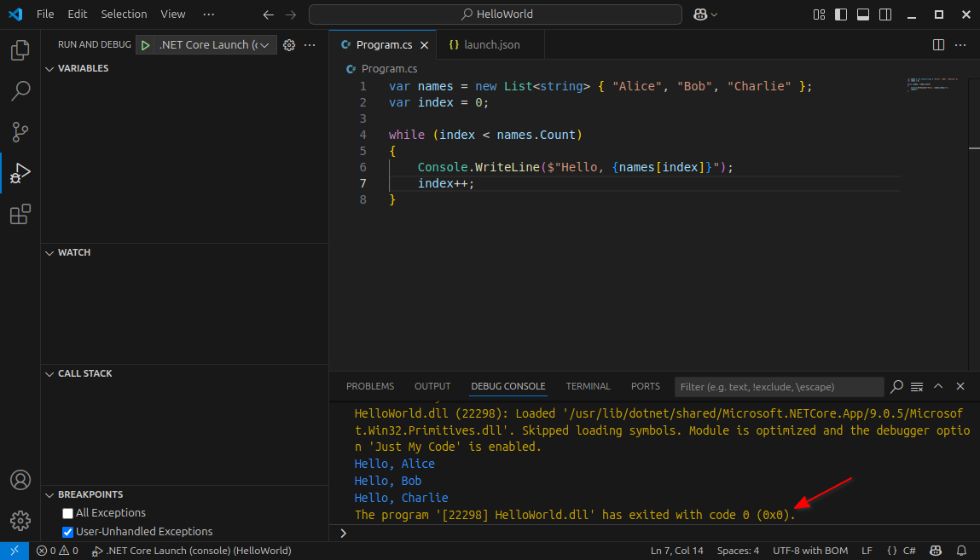Switch to the PORTS panel tab
This screenshot has height=560, width=980.
tap(646, 386)
